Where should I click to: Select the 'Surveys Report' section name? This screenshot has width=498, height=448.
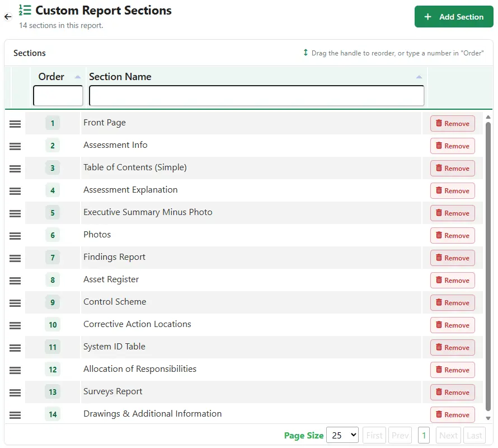(x=112, y=392)
